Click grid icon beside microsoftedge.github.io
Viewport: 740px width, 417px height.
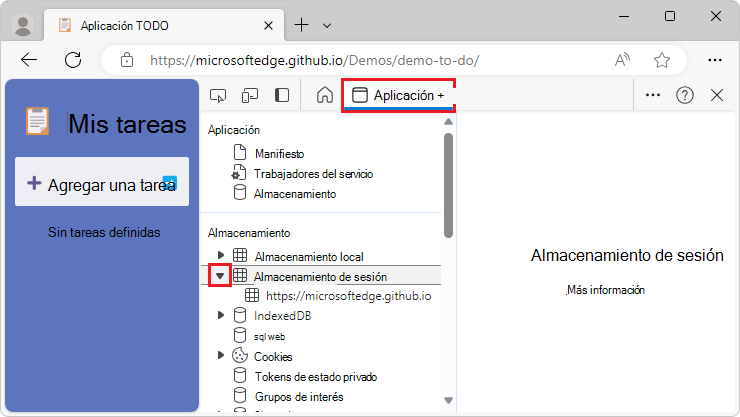tap(252, 295)
